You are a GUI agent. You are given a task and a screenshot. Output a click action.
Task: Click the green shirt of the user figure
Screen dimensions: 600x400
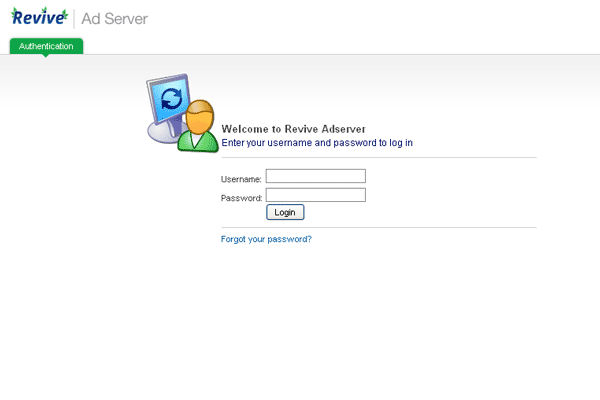coord(199,141)
